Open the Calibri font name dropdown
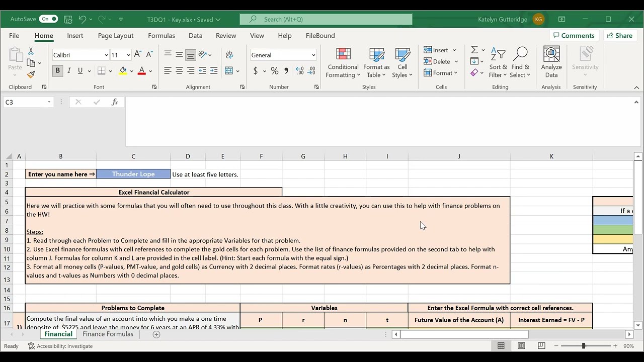The height and width of the screenshot is (362, 644). (x=106, y=55)
